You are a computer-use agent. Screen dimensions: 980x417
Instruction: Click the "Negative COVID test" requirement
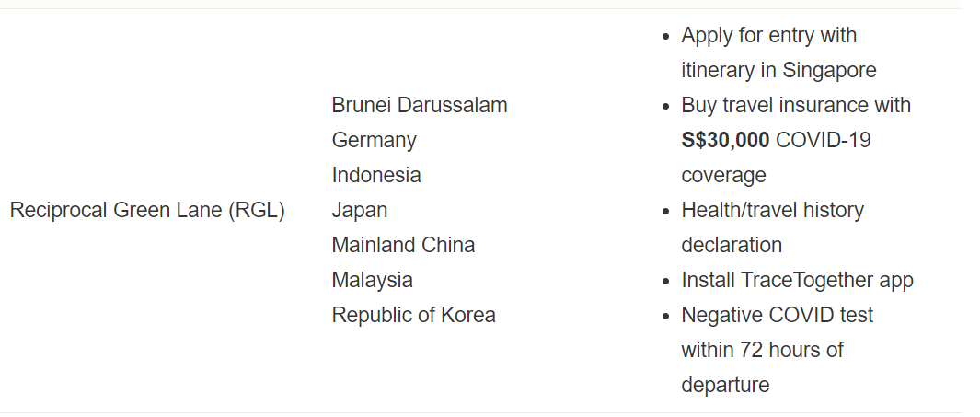click(777, 316)
